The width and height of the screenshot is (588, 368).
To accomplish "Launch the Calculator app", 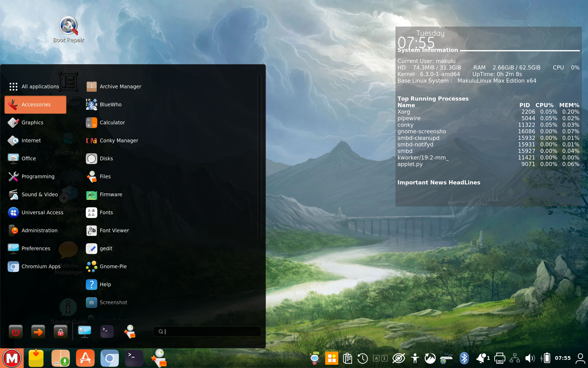I will (x=105, y=122).
